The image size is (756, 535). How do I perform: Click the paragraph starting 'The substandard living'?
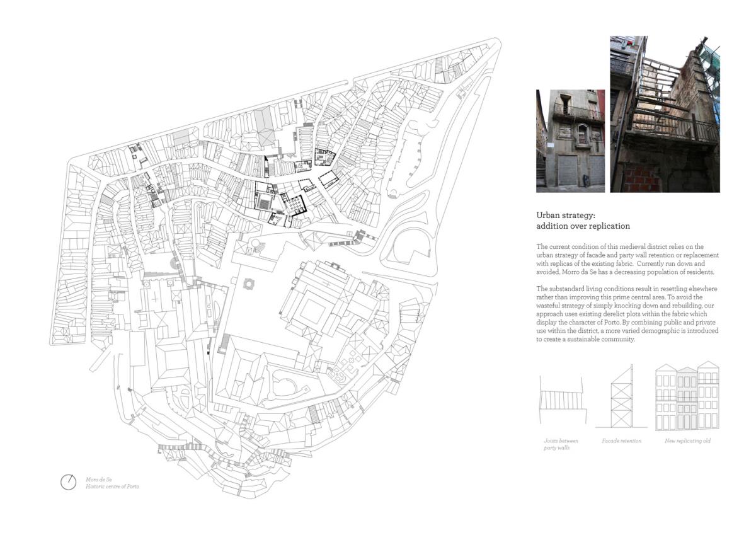(627, 314)
